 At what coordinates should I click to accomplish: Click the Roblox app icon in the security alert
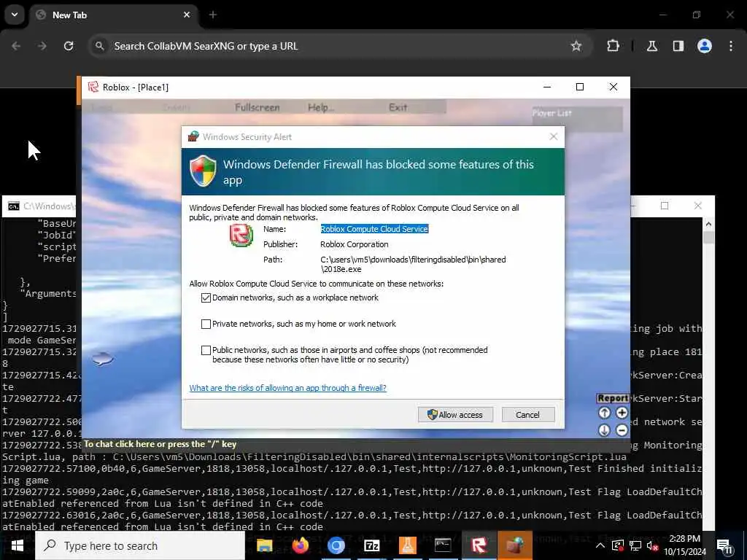[241, 236]
